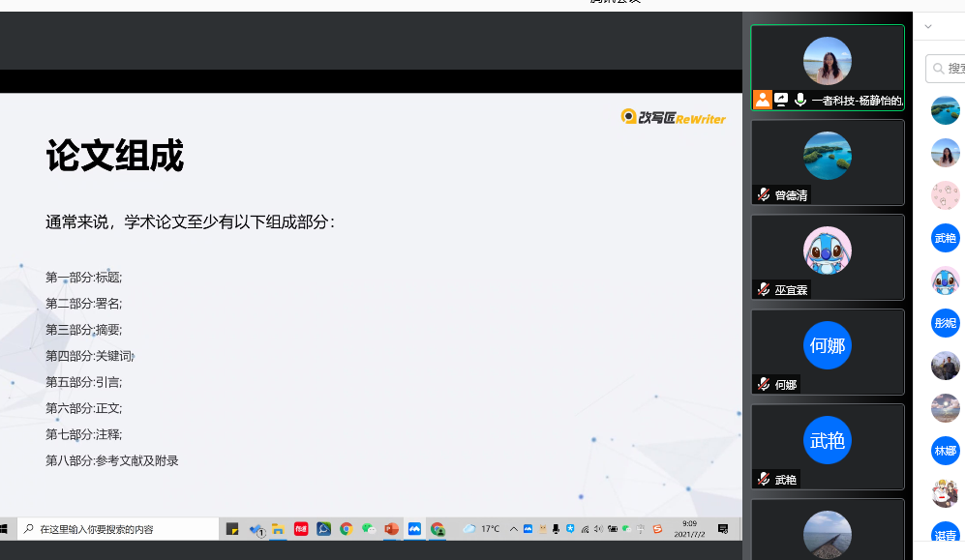Select 武艳 avatar in the member list
965x560 pixels.
point(945,238)
